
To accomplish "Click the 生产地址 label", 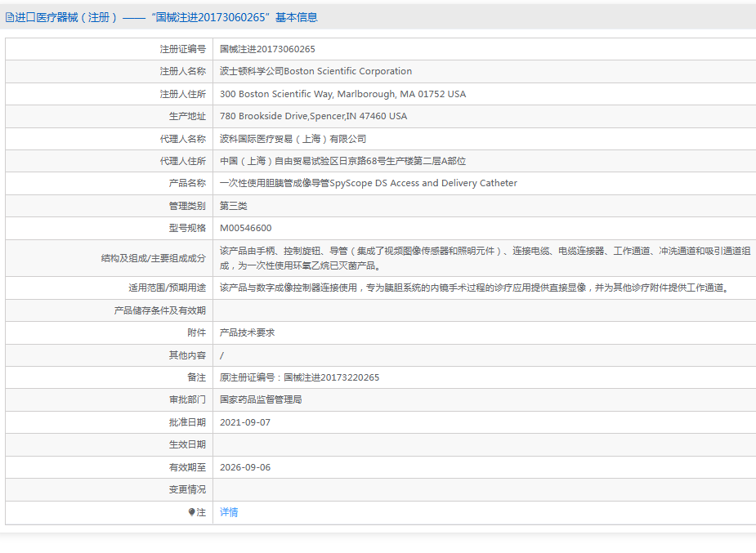I will [187, 116].
